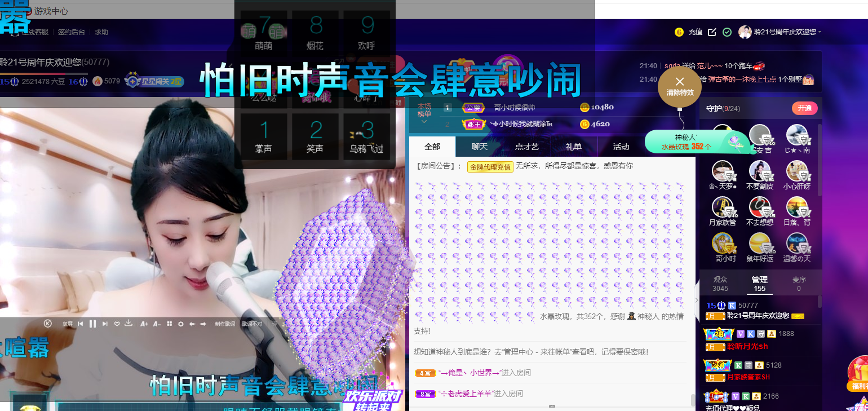Screen dimensions: 868x411
Task: Click user →俺是丶小世界→ in chat
Action: [x=469, y=373]
